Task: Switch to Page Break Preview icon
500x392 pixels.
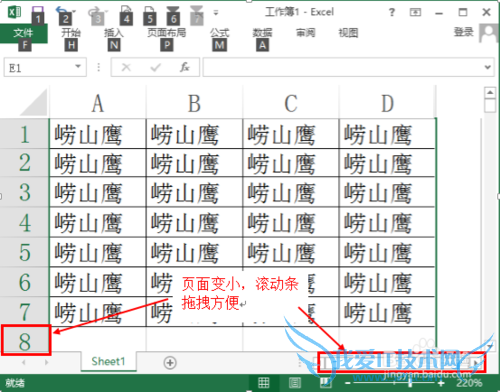Action: click(325, 383)
